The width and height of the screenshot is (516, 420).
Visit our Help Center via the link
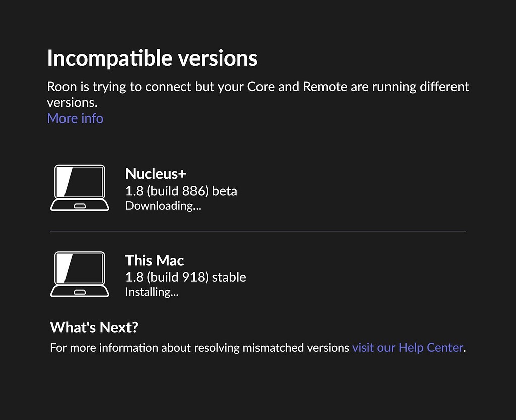tap(407, 348)
